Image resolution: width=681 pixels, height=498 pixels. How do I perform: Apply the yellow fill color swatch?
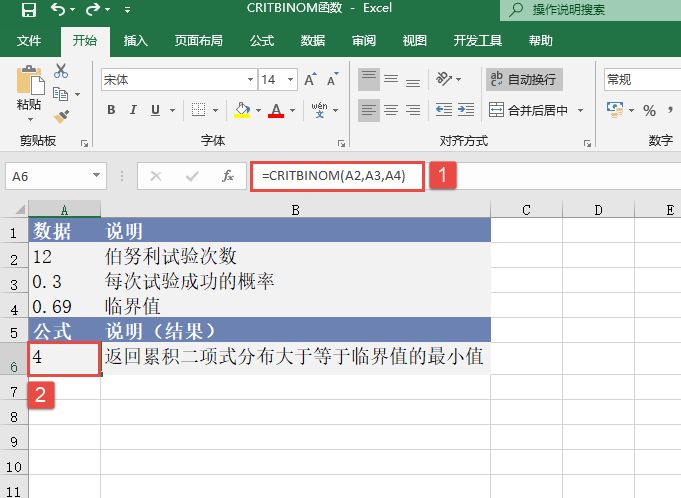pyautogui.click(x=242, y=110)
